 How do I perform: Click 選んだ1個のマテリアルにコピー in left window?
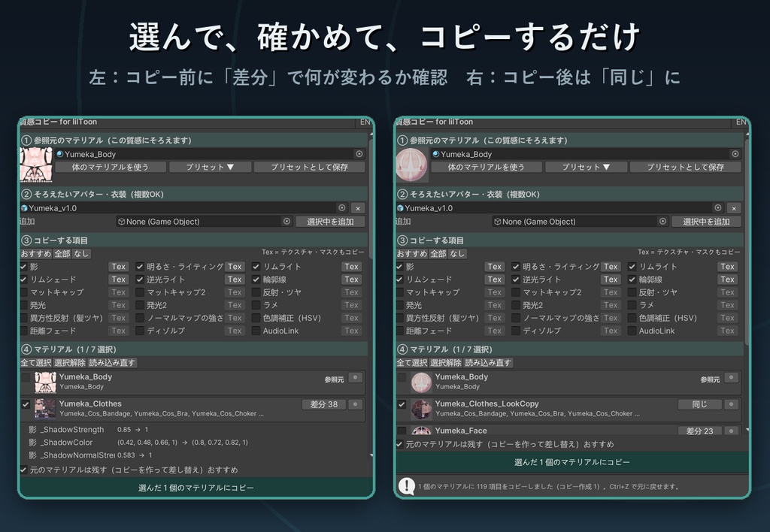pos(196,488)
